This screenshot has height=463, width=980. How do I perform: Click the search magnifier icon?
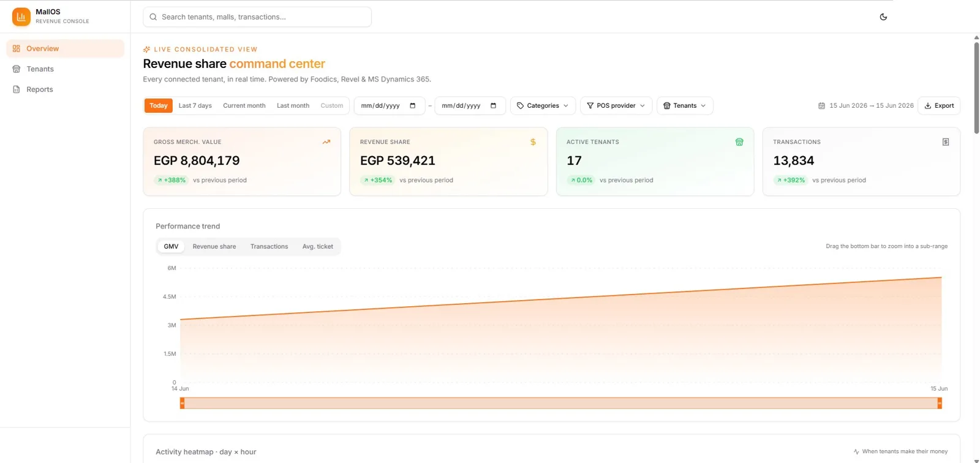(153, 17)
